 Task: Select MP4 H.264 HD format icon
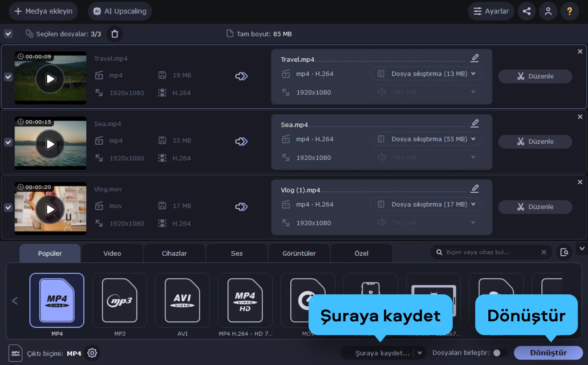click(245, 301)
